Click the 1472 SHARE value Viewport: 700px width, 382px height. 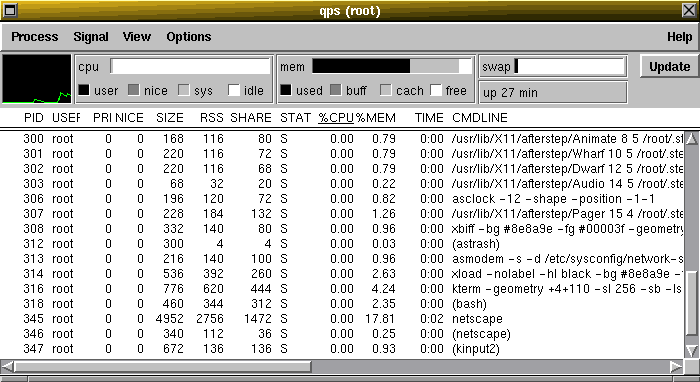[x=258, y=319]
